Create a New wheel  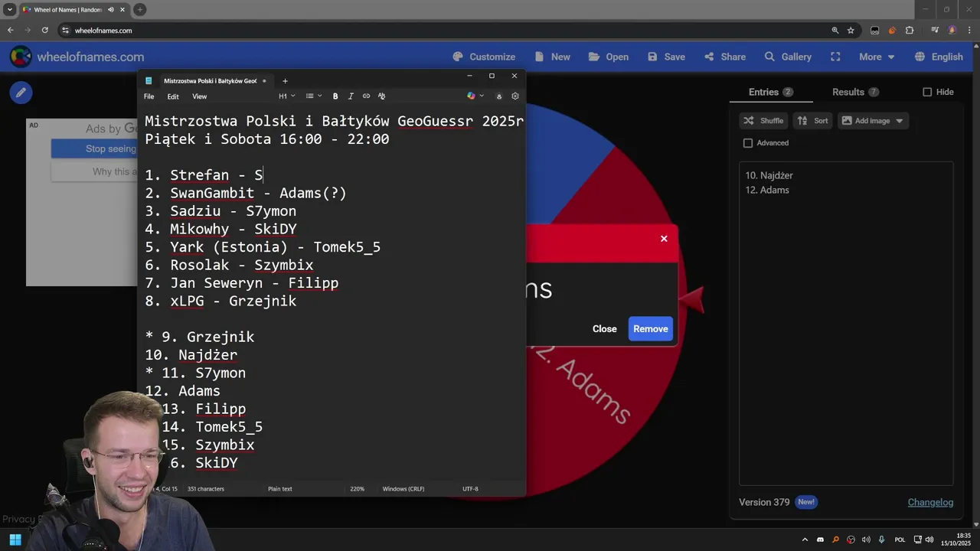552,57
